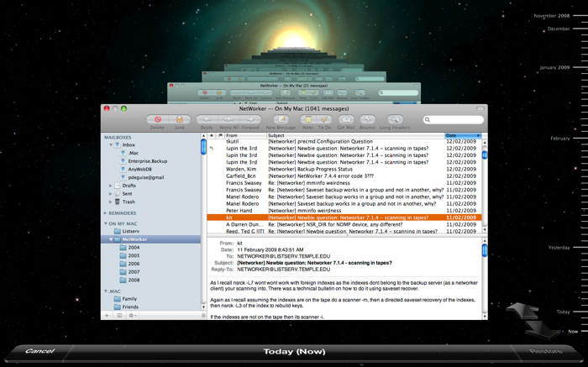Click the search magnifier icon
Image resolution: width=588 pixels, height=367 pixels.
(427, 119)
